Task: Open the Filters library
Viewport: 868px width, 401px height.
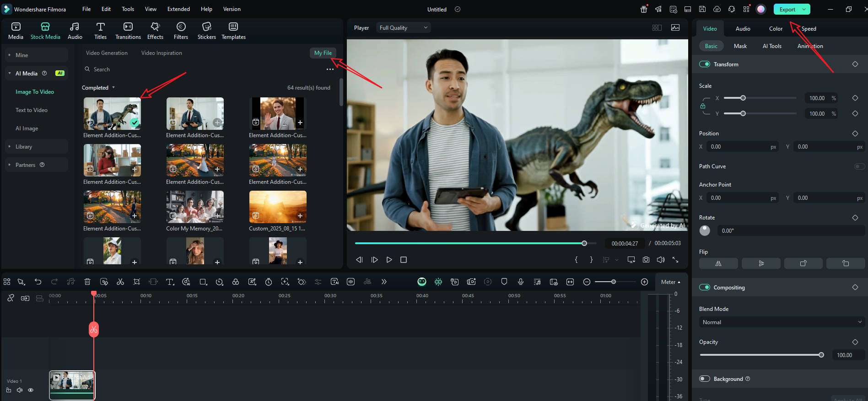Action: [x=181, y=31]
